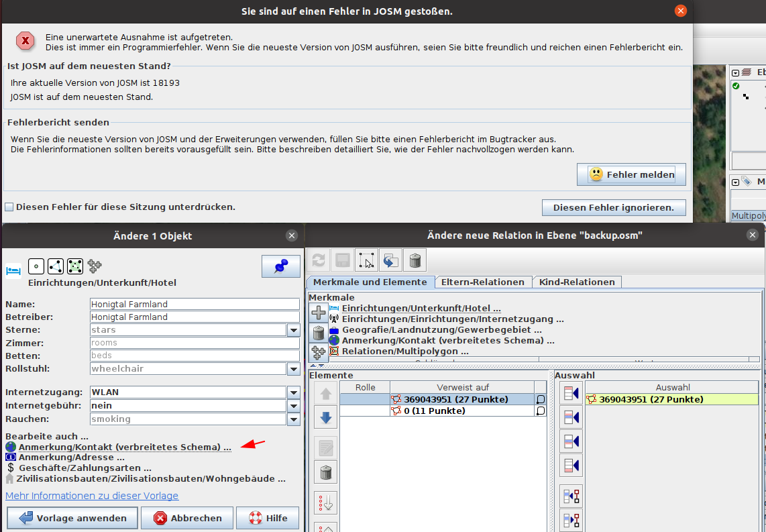Click the Betreiber input field
766x532 pixels.
195,317
